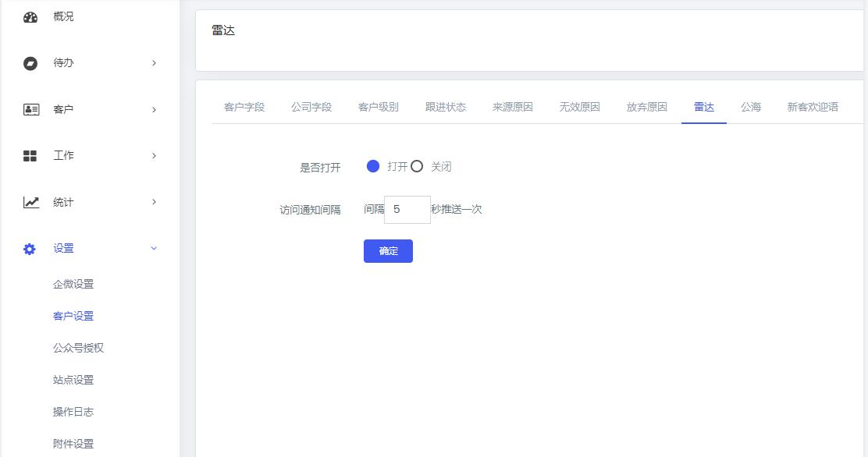The width and height of the screenshot is (868, 457).
Task: Click the 概况 dashboard icon
Action: (30, 17)
